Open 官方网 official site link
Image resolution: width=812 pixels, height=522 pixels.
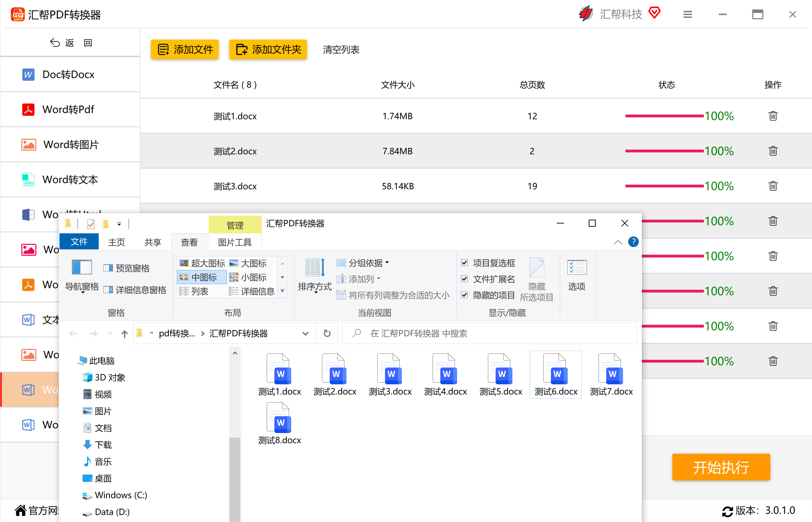click(x=37, y=510)
